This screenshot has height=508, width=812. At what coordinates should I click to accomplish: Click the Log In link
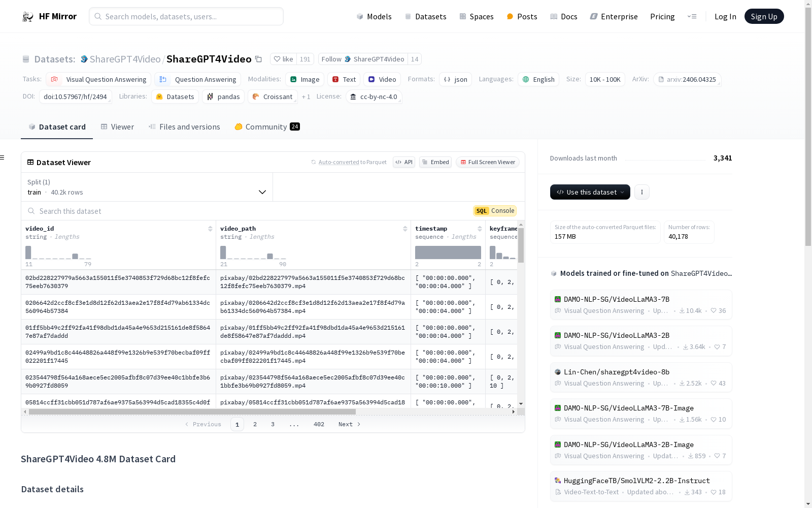click(x=725, y=17)
